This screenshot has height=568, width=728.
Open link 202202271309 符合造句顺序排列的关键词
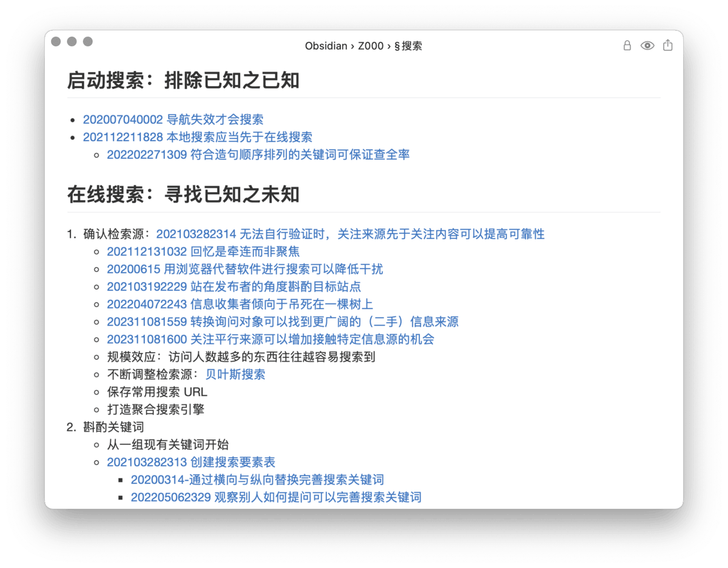[x=258, y=155]
